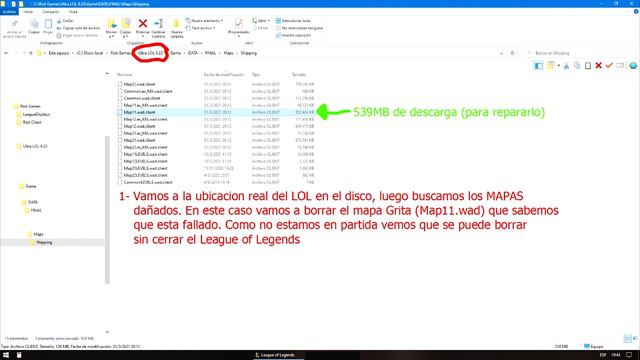Click the scissors cut icon in the small toolbar
Viewport: 640px width, 360px height.
coord(567,65)
